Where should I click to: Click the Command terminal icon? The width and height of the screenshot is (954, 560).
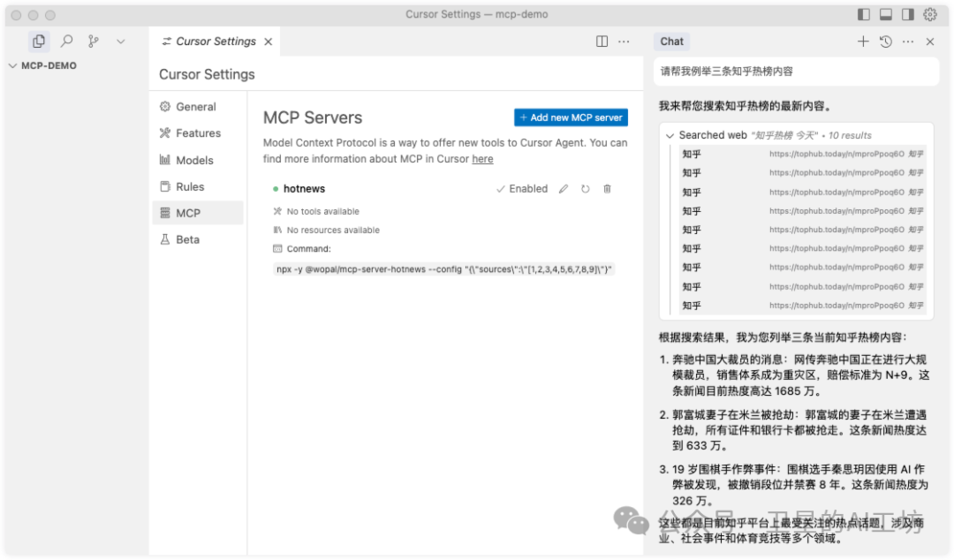pos(277,248)
